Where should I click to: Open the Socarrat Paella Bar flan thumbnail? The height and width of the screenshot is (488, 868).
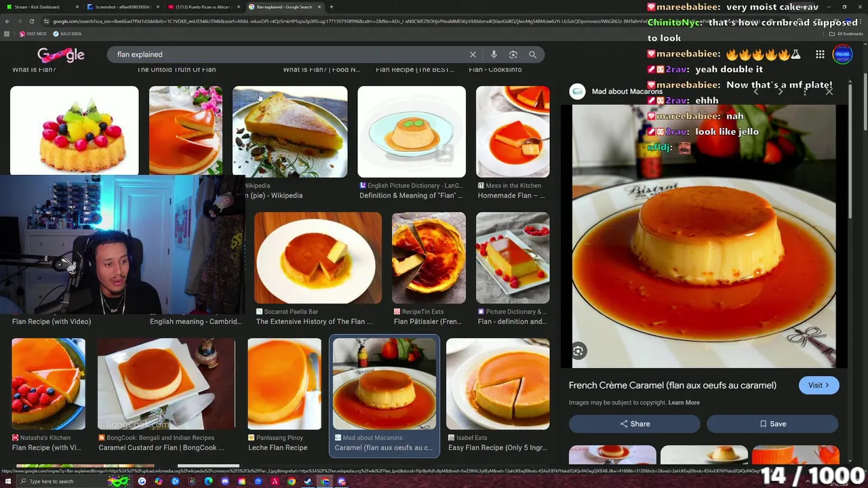coord(317,258)
